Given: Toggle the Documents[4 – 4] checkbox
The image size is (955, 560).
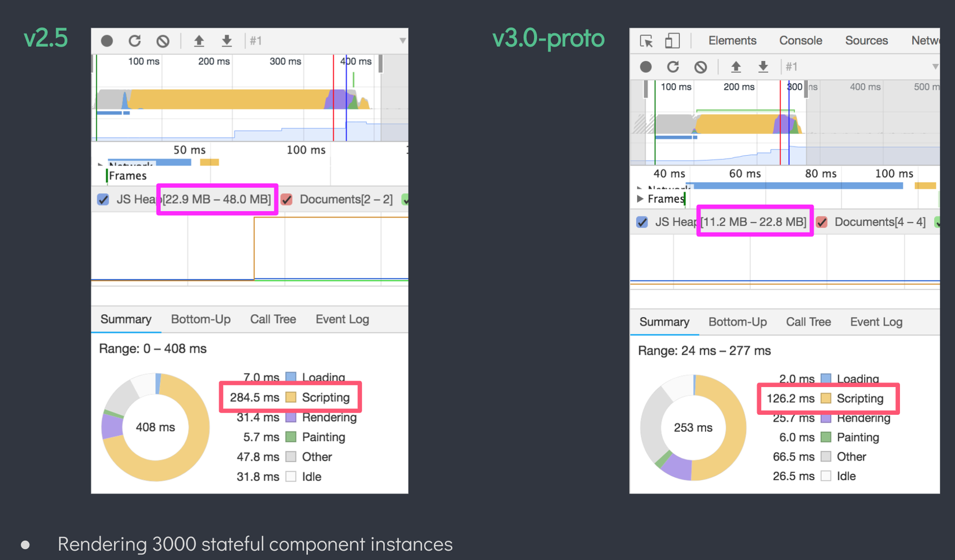Looking at the screenshot, I should pos(822,222).
